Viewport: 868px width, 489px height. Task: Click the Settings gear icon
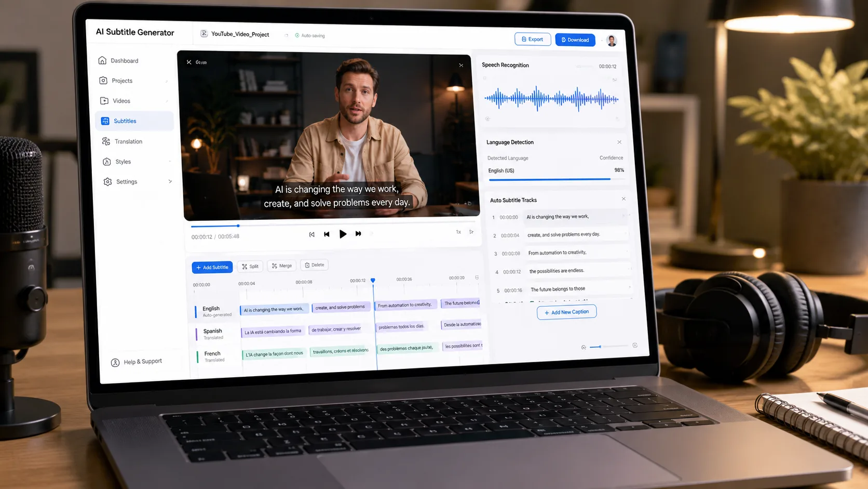coord(107,182)
